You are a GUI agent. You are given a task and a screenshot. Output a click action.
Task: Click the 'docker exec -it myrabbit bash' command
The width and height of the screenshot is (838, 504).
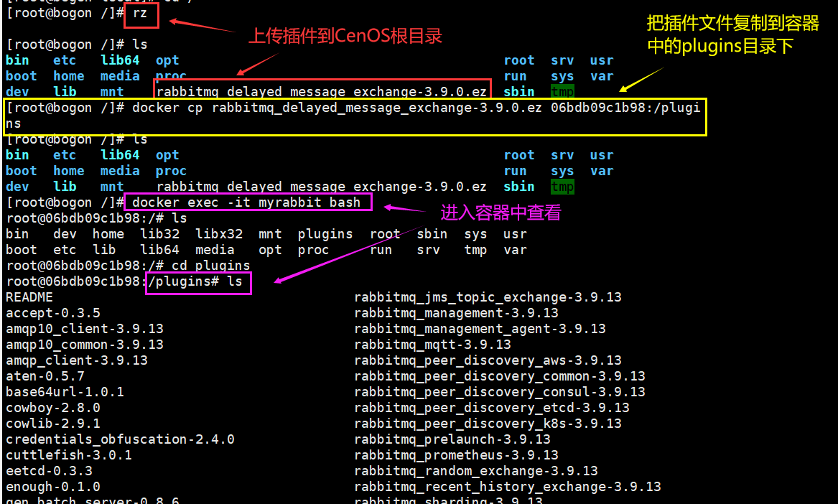[246, 202]
